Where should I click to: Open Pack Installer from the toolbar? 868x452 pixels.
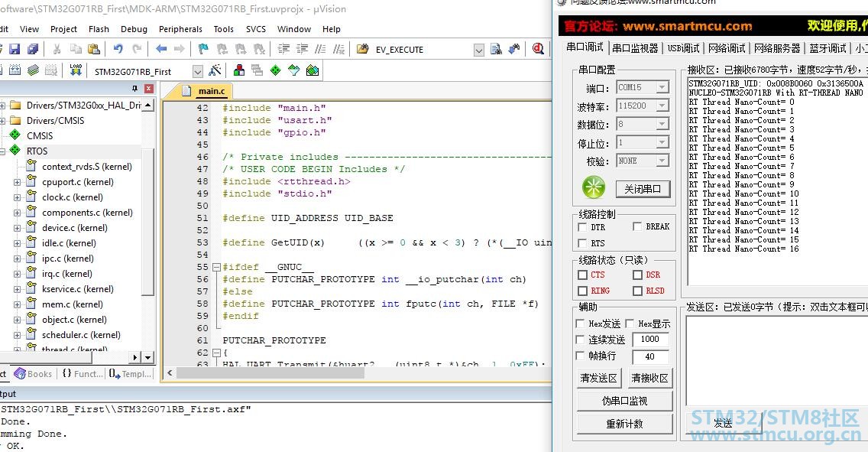(313, 70)
